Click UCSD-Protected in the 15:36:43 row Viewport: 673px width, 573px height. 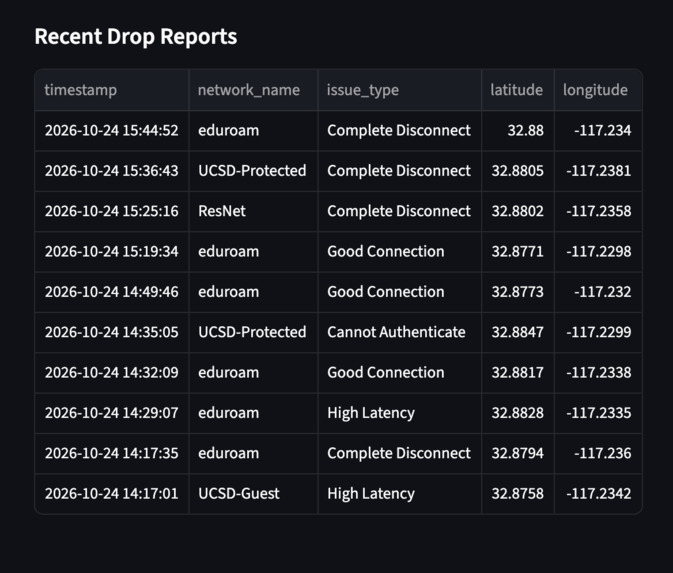(253, 171)
